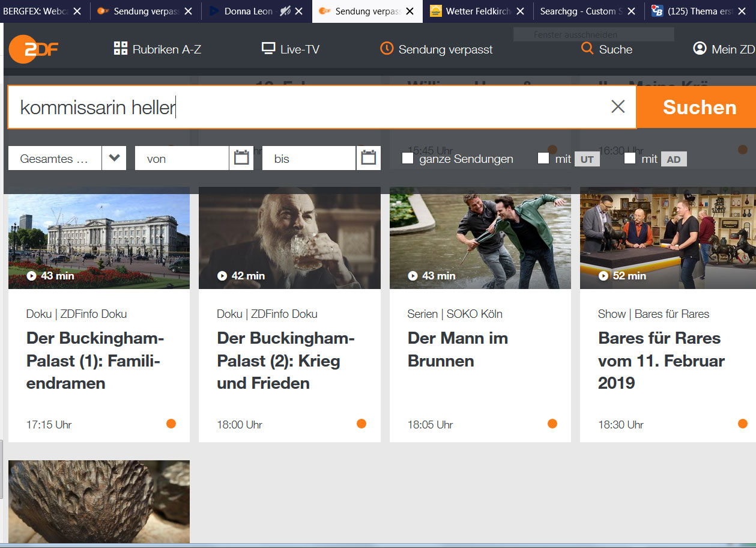The width and height of the screenshot is (756, 548).
Task: Click orange dot on 18:30 Uhr card
Action: point(743,424)
